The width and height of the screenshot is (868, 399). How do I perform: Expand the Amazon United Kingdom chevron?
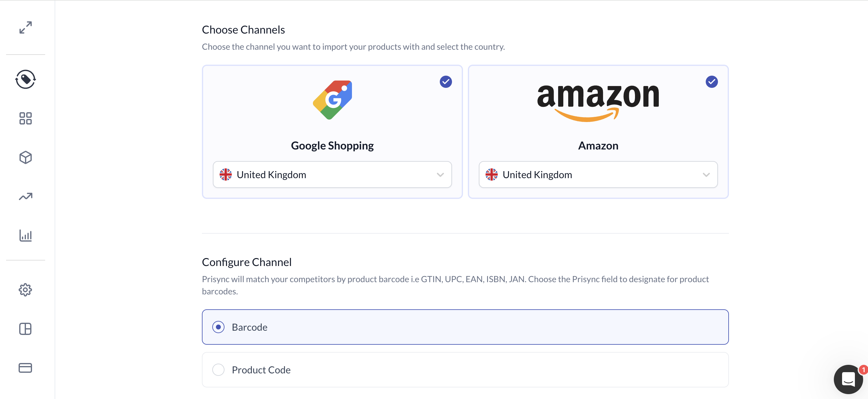706,175
